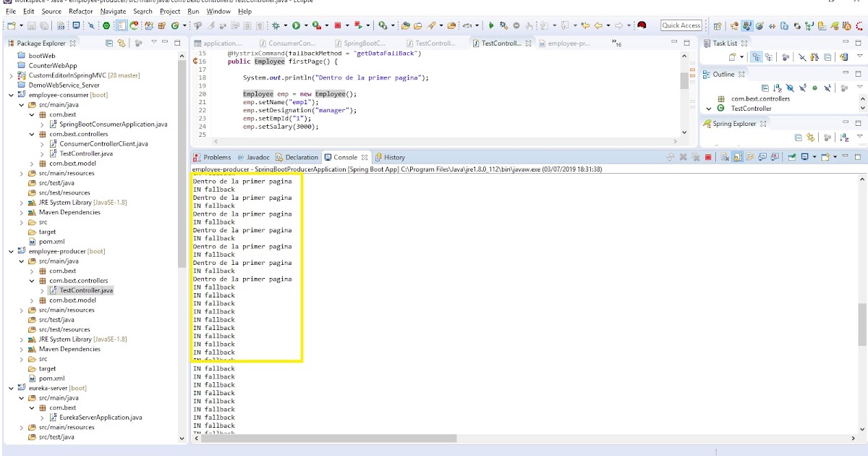Clear the console output

pos(725,156)
